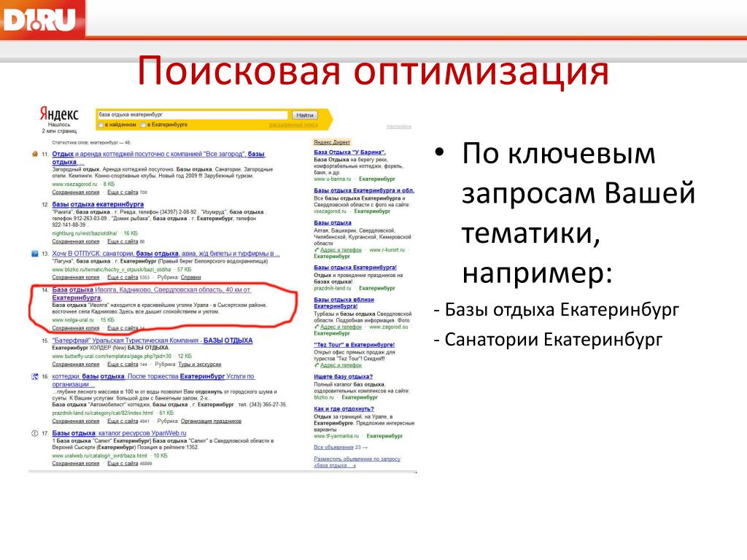Click the search field with "база отдыха екатеринбург"

[x=192, y=114]
